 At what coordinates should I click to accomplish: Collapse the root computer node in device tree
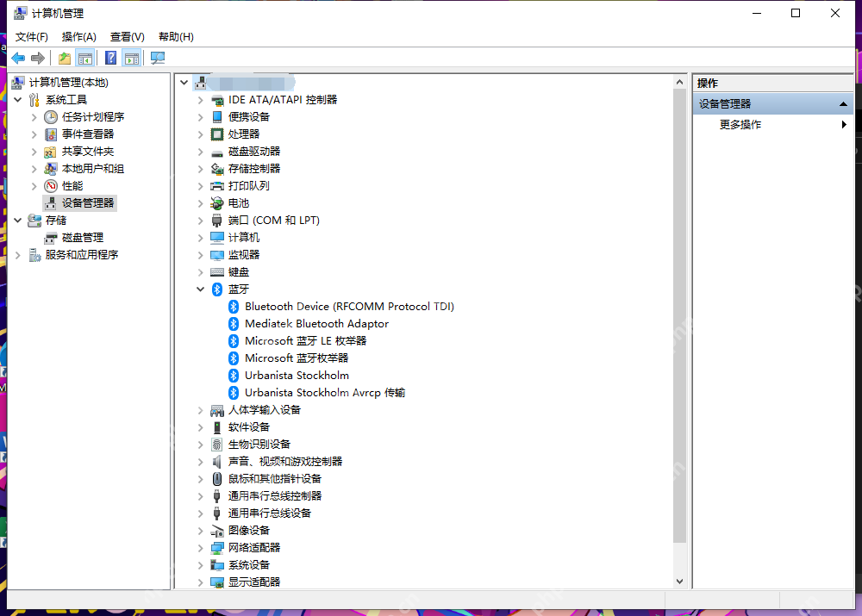click(184, 83)
